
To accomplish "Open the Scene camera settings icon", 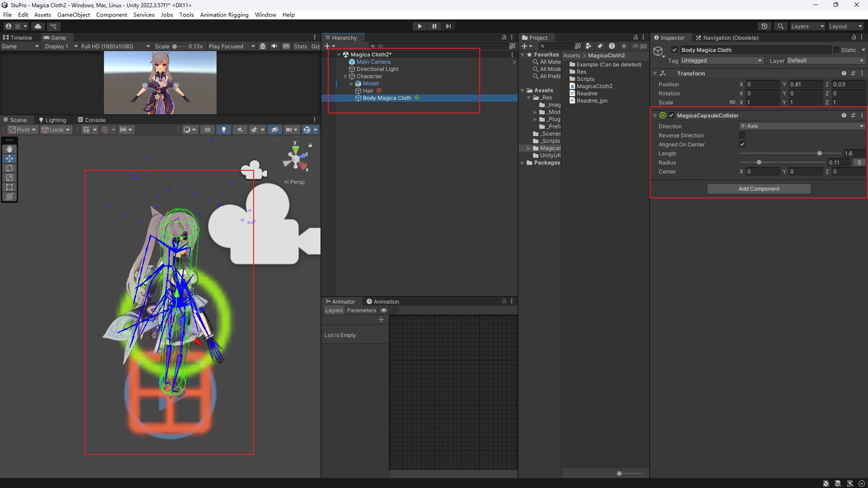I will 289,130.
